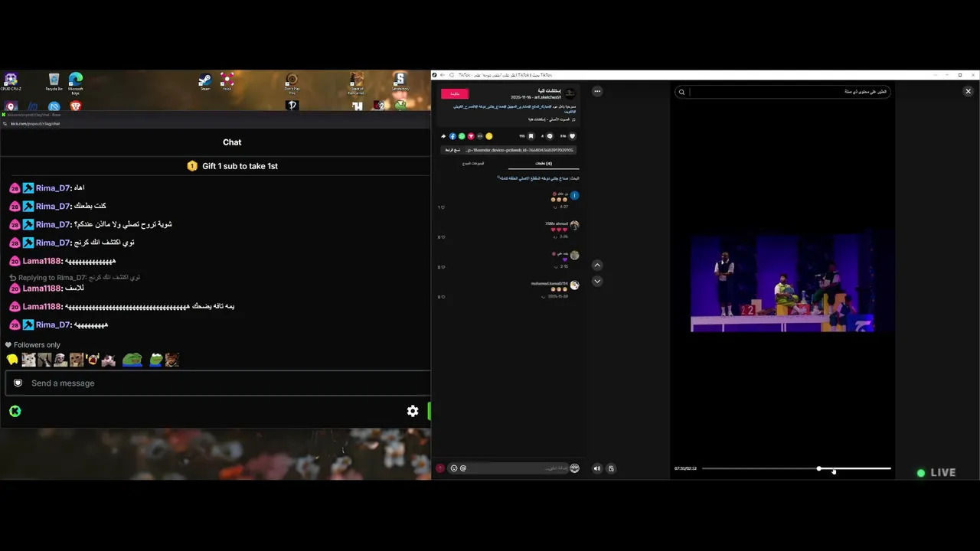Image resolution: width=980 pixels, height=551 pixels.
Task: Open Lama1188's profile from the reply message
Action: click(42, 289)
